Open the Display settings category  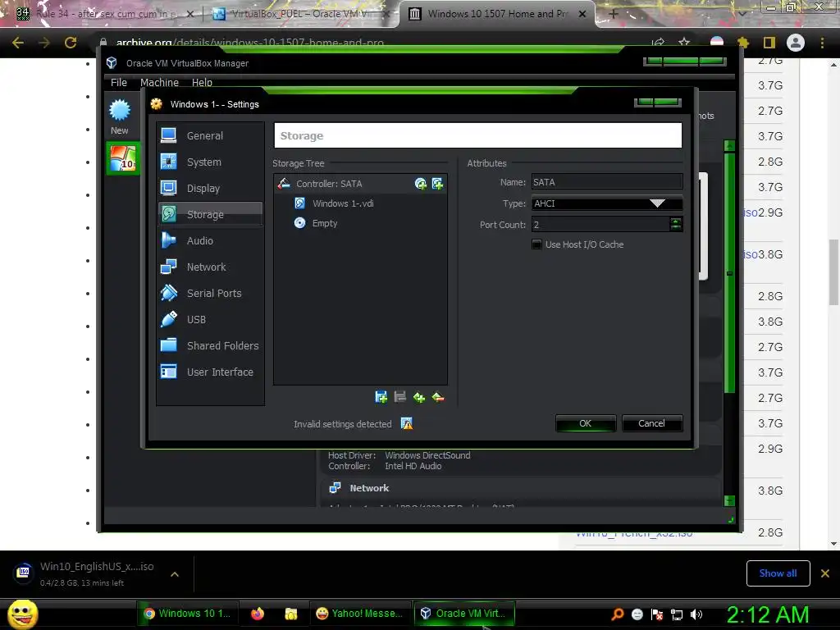[x=210, y=188]
